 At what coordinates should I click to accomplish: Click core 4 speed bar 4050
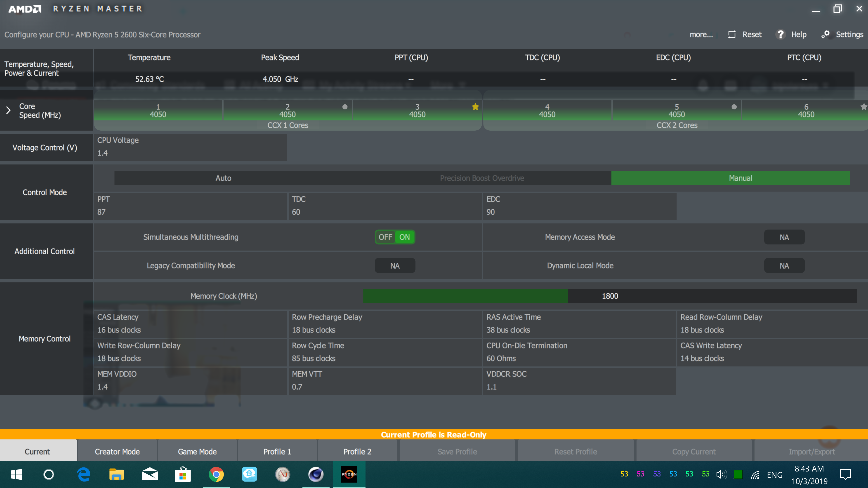(547, 110)
